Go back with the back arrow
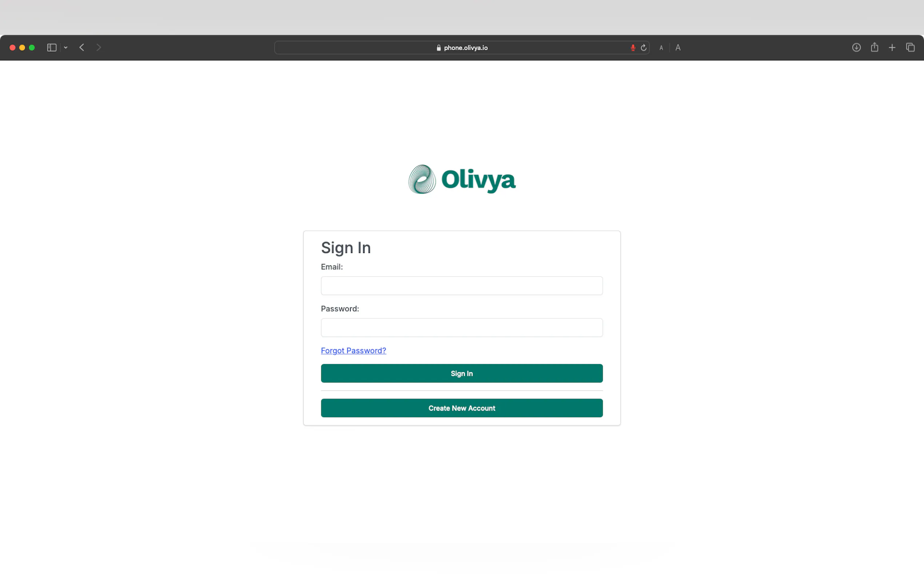 [x=82, y=47]
